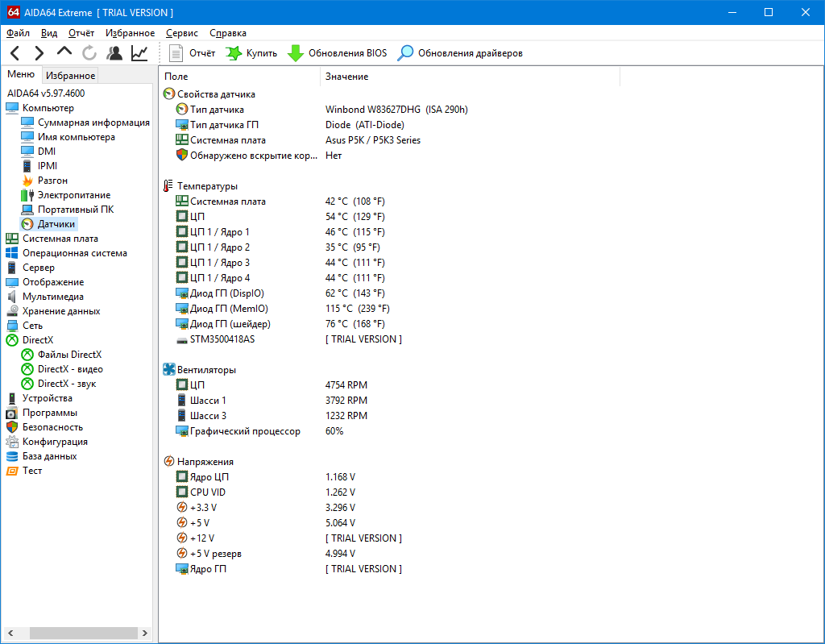Screen dimensions: 825x644
Task: Open Обновления драйверов driver updates
Action: click(x=461, y=53)
